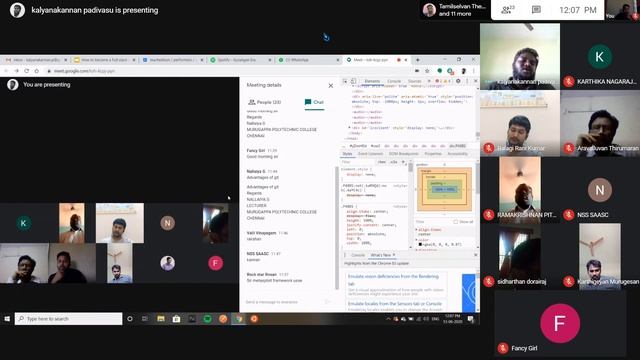
Task: Open the DevTools Sources tab
Action: 414,81
